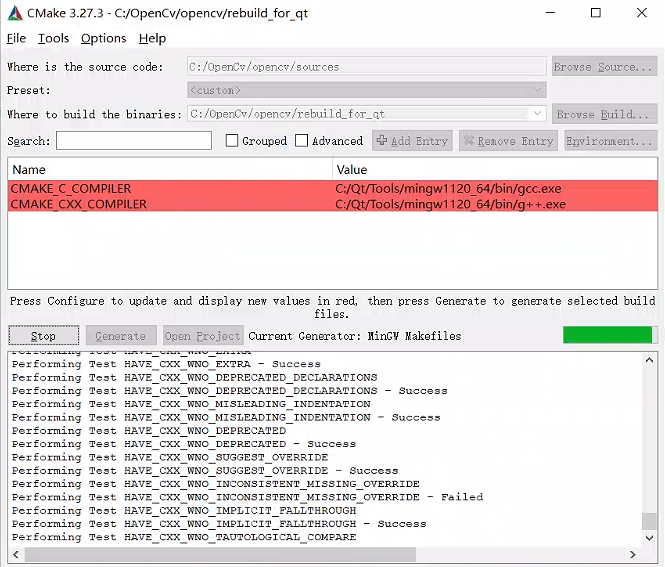Screen dimensions: 665x567
Task: Open the File menu
Action: 16,38
